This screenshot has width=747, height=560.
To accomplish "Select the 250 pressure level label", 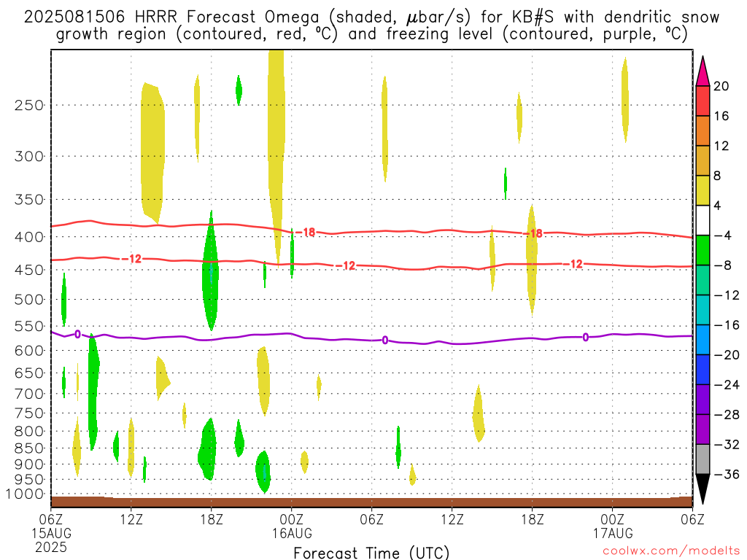I will [29, 105].
